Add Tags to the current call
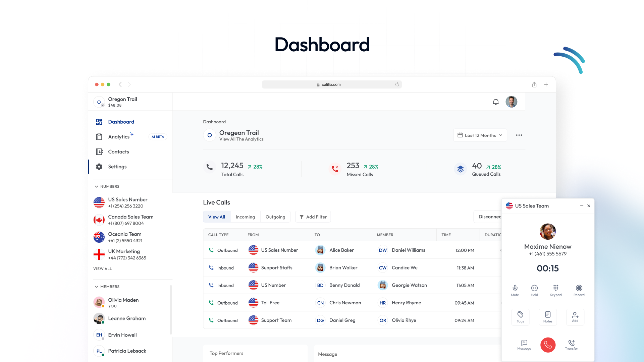This screenshot has width=644, height=362. (520, 316)
